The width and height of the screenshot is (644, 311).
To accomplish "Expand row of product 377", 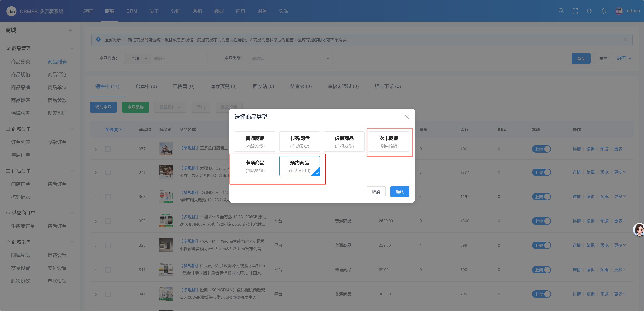I will tap(96, 149).
